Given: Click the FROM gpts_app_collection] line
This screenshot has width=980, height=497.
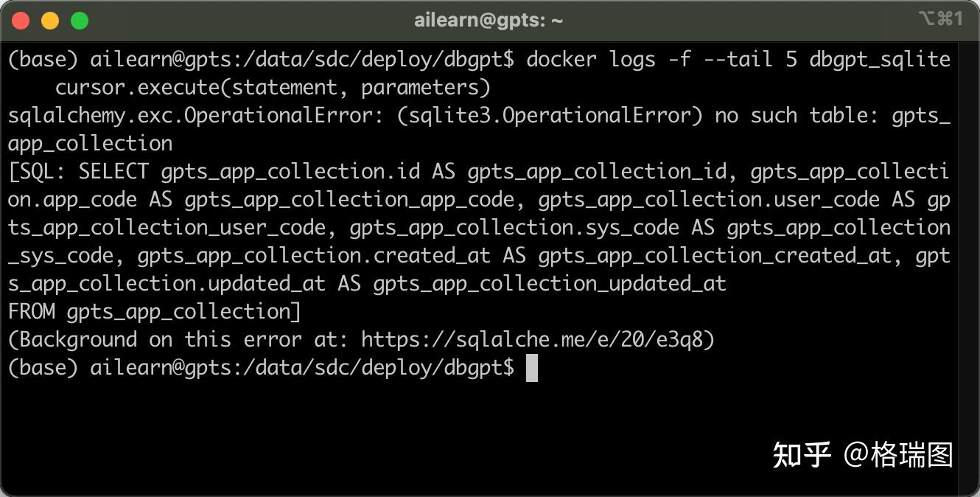Looking at the screenshot, I should 155,311.
